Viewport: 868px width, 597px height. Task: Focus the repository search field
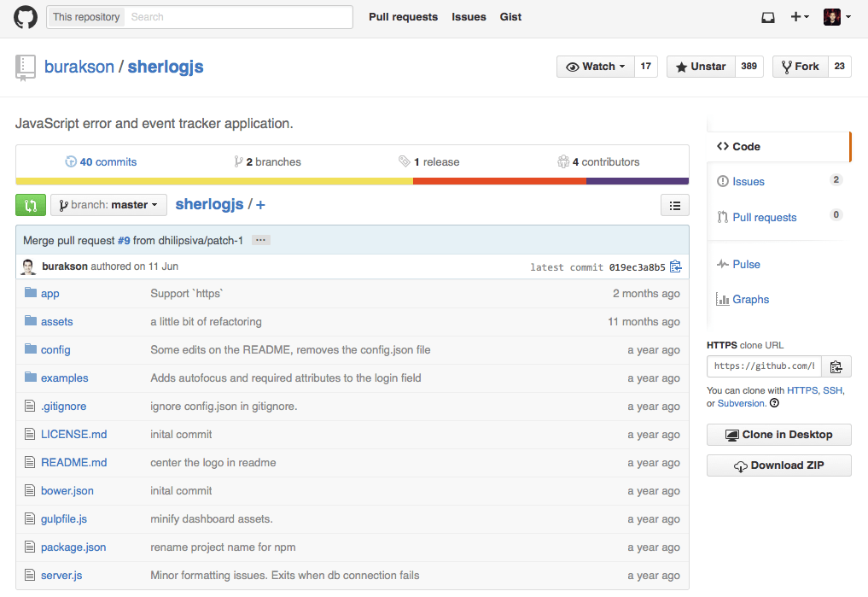tap(239, 17)
